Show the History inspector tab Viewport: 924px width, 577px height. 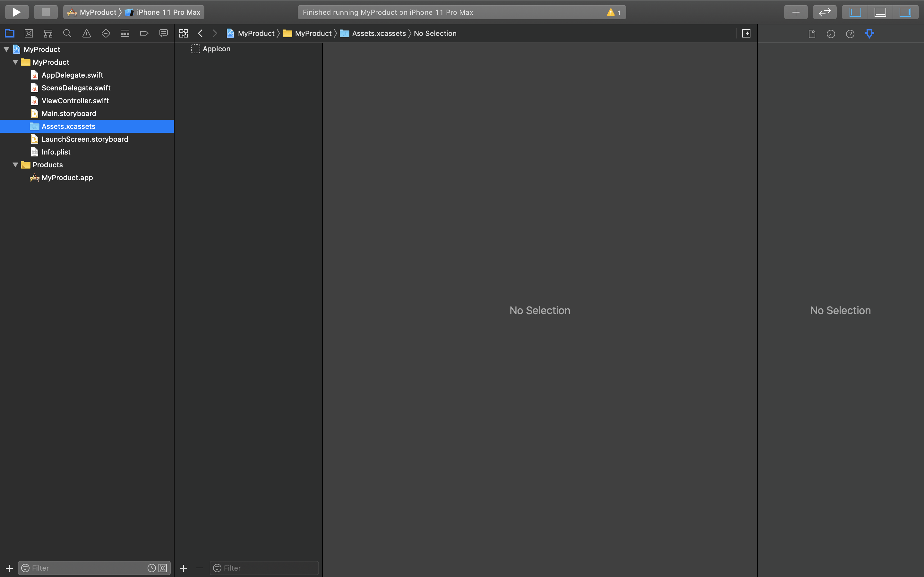pos(831,34)
